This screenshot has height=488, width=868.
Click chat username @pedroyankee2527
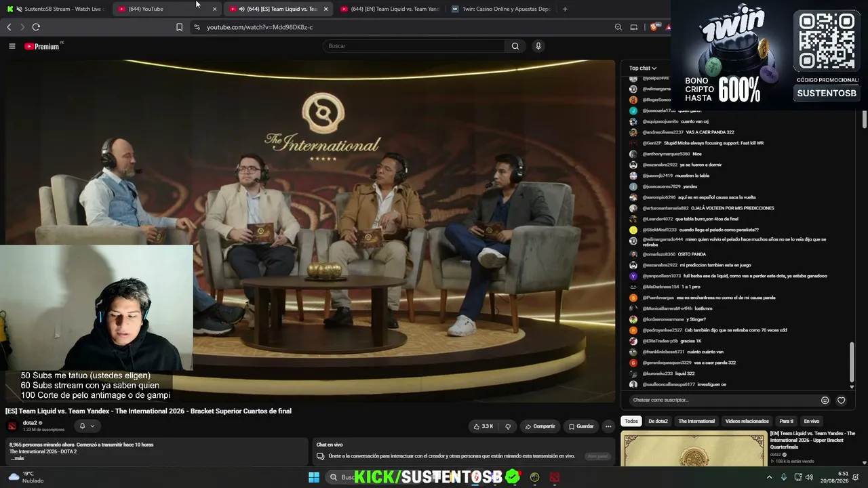point(662,330)
